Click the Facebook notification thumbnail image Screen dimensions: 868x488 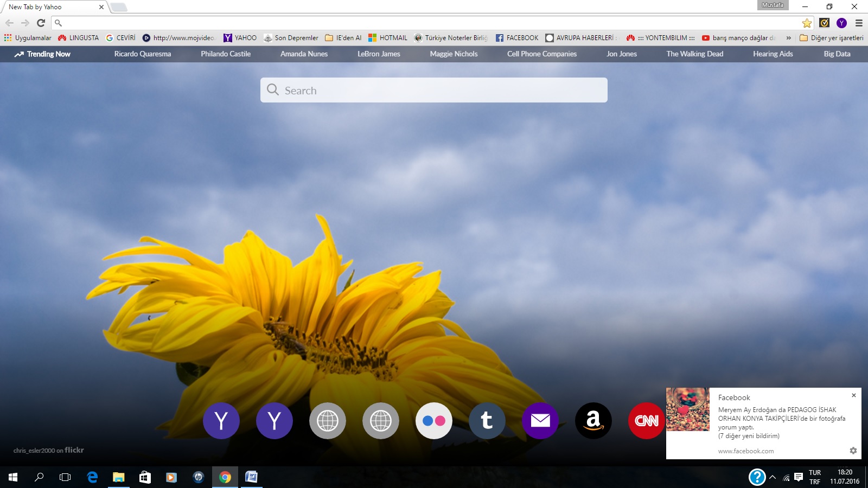tap(688, 409)
